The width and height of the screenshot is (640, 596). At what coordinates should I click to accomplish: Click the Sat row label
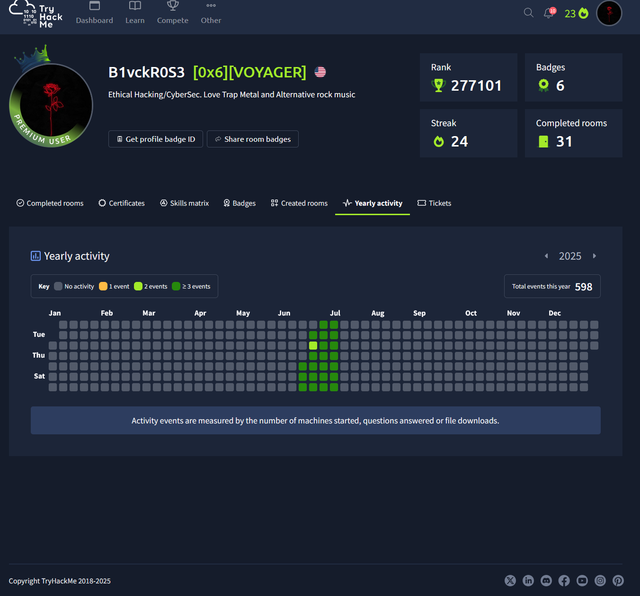[x=39, y=376]
